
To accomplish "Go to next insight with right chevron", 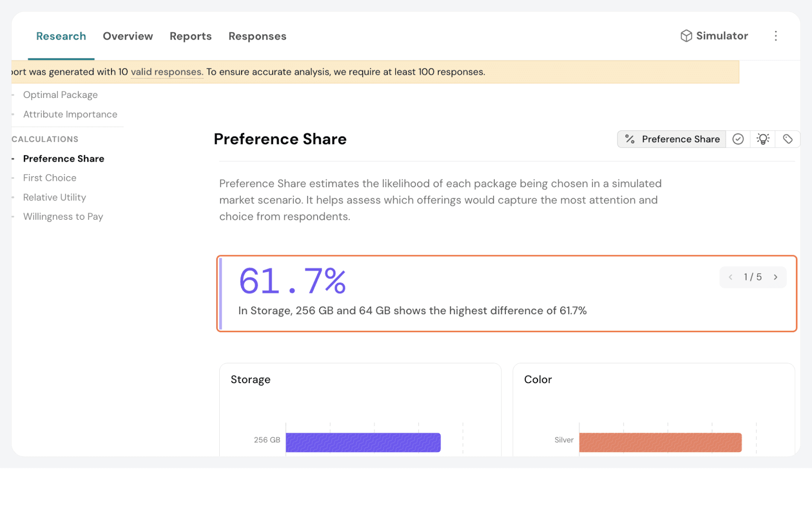I will [x=775, y=277].
